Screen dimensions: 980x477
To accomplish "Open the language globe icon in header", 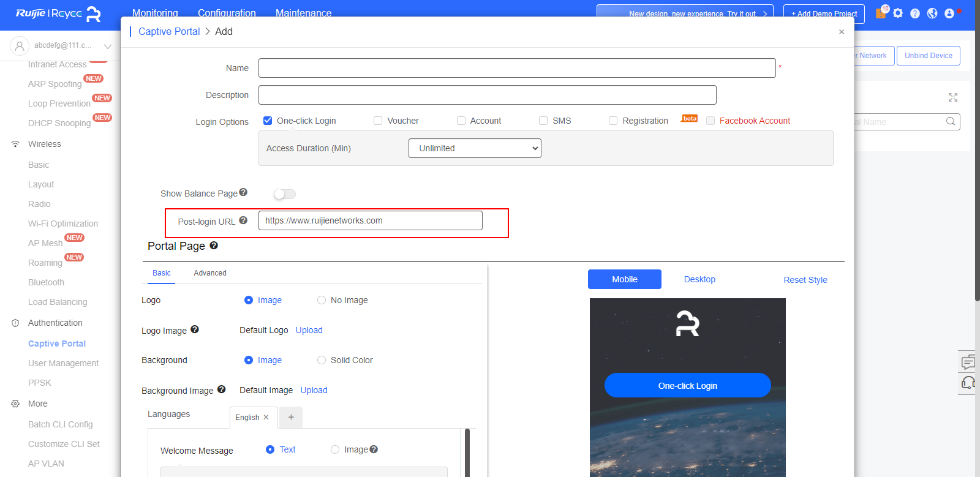I will pyautogui.click(x=932, y=13).
